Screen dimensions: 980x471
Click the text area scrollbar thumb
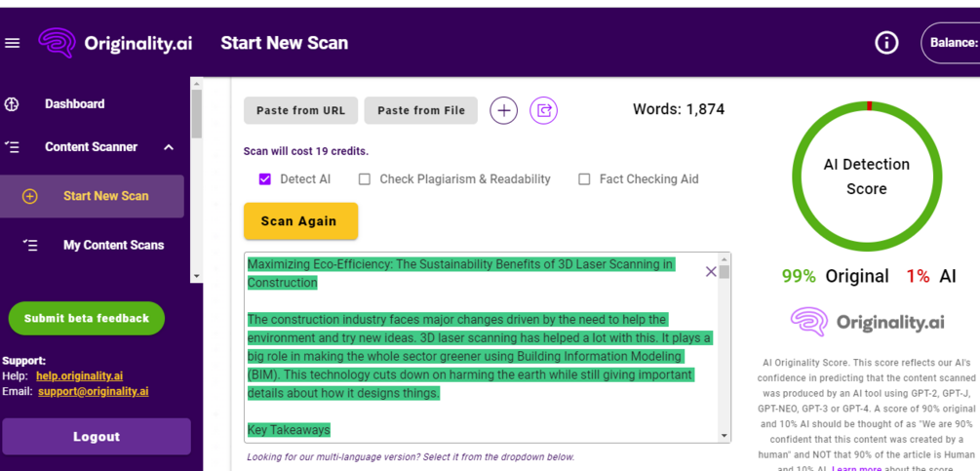coord(725,272)
